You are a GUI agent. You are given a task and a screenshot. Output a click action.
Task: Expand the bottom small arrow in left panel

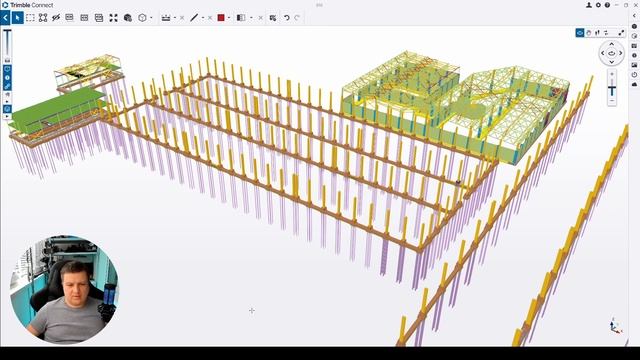pyautogui.click(x=7, y=116)
